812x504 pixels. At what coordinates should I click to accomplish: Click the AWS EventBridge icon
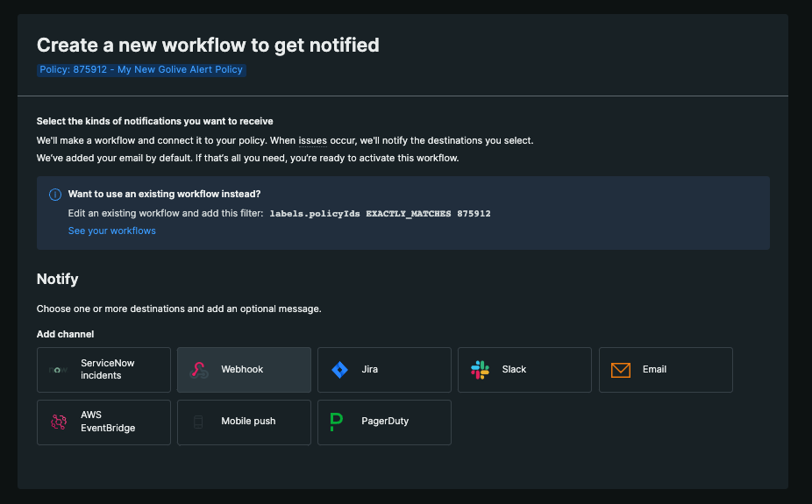pyautogui.click(x=59, y=422)
